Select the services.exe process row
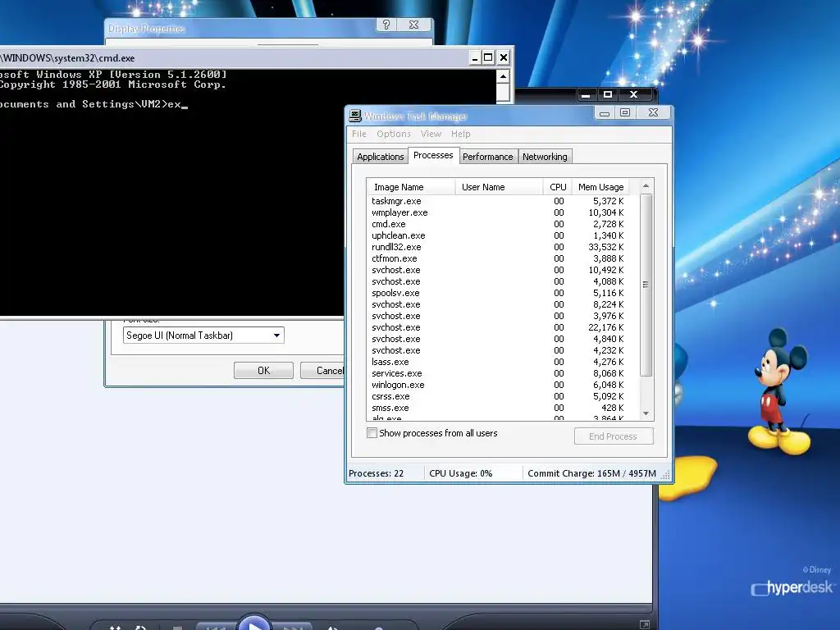 (x=503, y=373)
